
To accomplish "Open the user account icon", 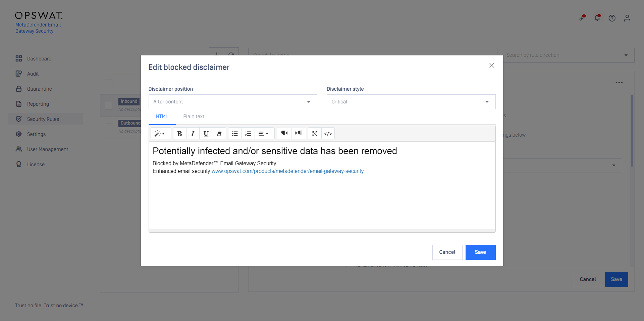I will [627, 18].
